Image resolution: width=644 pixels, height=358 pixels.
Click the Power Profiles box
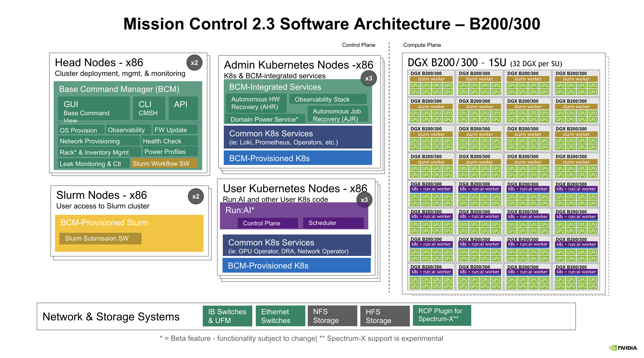coord(170,152)
